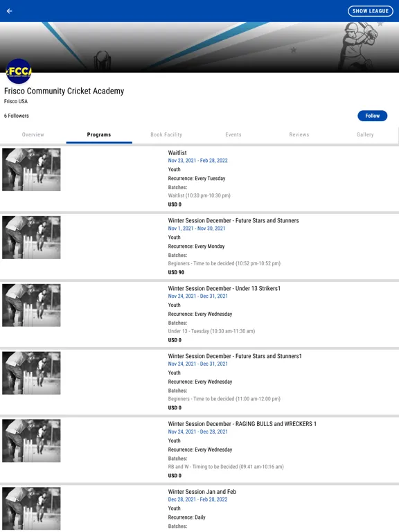Select Recurrence: Every Monday text
Viewport: 399px width, 532px height.
(197, 246)
